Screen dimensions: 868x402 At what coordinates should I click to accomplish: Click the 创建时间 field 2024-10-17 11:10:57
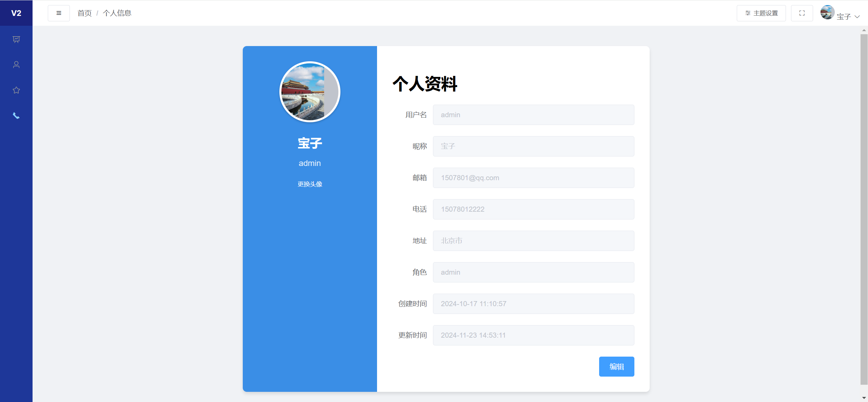(533, 304)
